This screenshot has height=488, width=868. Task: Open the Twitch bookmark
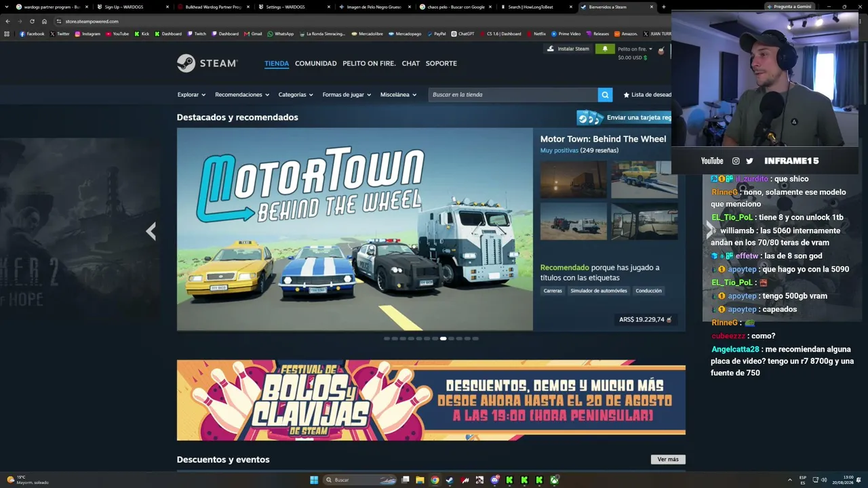point(197,34)
